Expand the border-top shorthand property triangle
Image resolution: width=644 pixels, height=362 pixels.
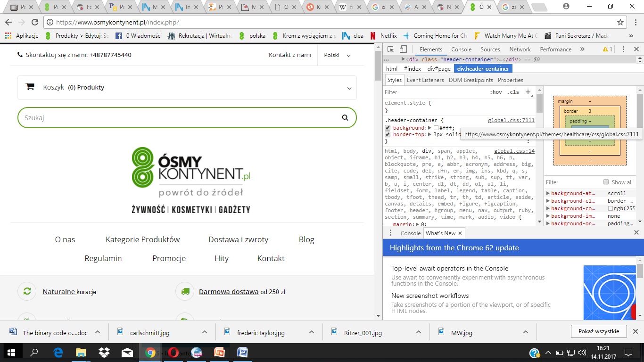coord(429,134)
